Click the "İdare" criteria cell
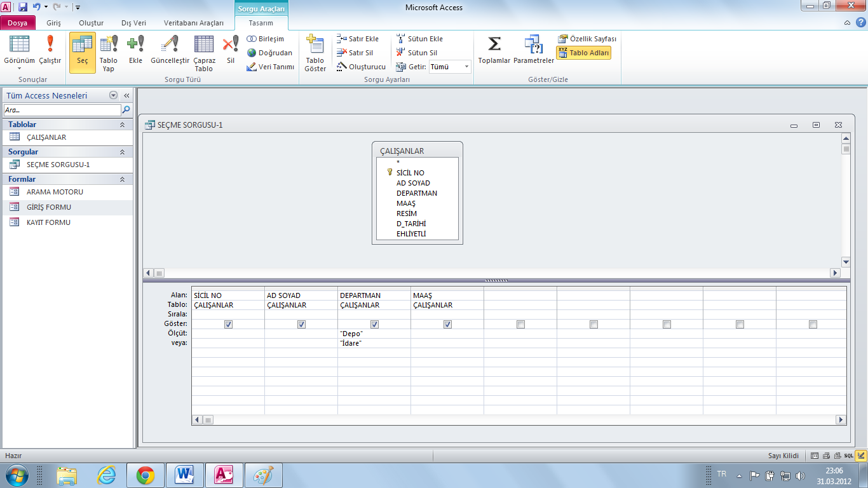This screenshot has width=868, height=488. tap(374, 343)
